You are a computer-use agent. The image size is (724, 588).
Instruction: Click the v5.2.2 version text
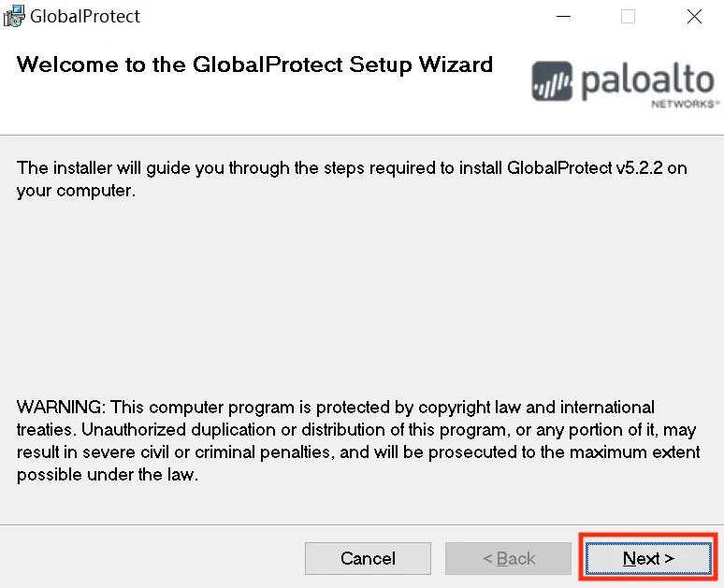click(x=640, y=168)
